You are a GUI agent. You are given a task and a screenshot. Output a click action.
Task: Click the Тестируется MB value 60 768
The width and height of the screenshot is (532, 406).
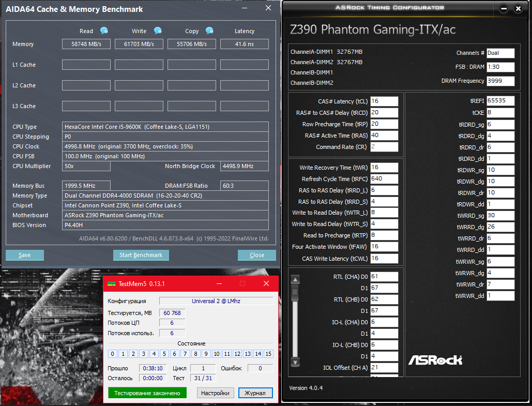(172, 313)
